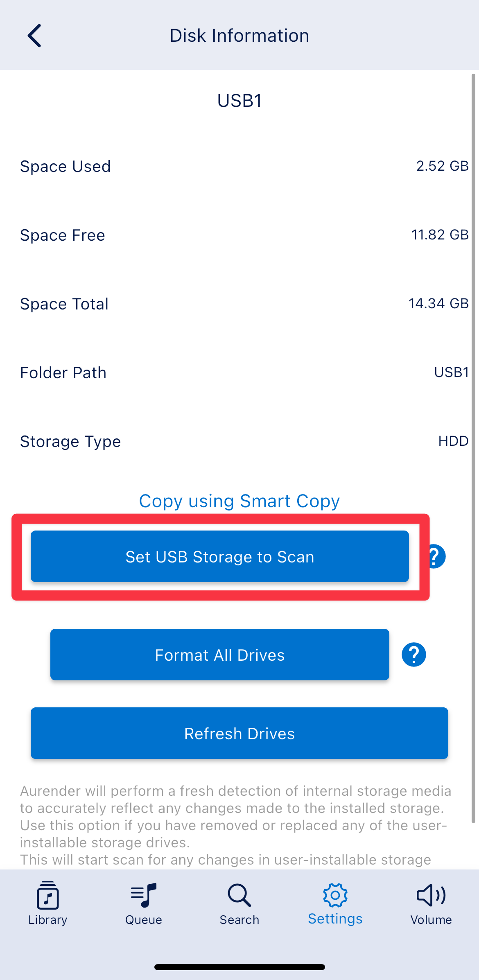
Task: Tap the Library music icon
Action: tap(48, 895)
